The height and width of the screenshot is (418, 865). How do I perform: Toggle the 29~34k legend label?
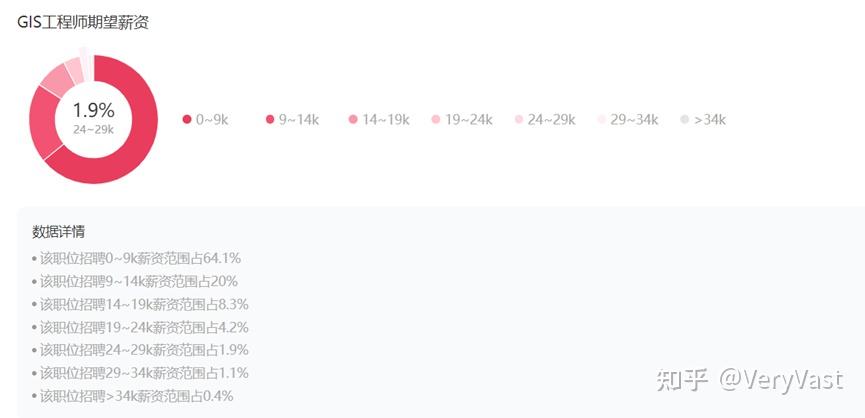(634, 120)
